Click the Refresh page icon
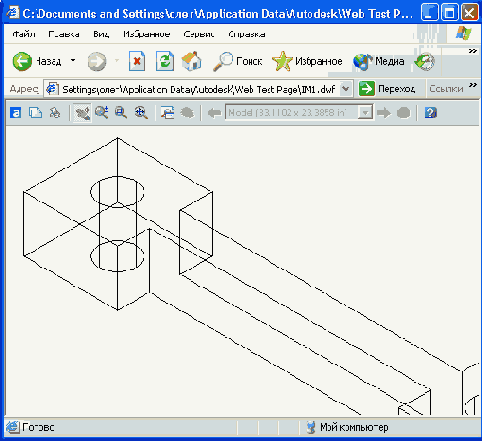This screenshot has height=441, width=482. pos(165,61)
